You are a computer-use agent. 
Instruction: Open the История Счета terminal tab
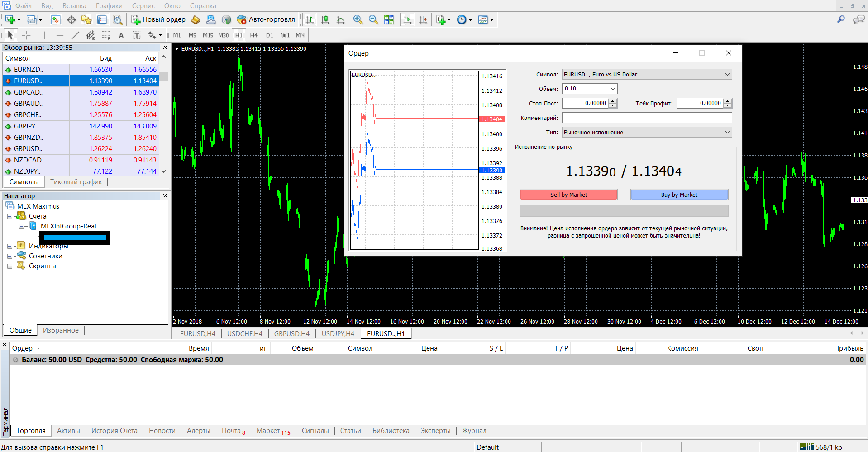pos(114,431)
